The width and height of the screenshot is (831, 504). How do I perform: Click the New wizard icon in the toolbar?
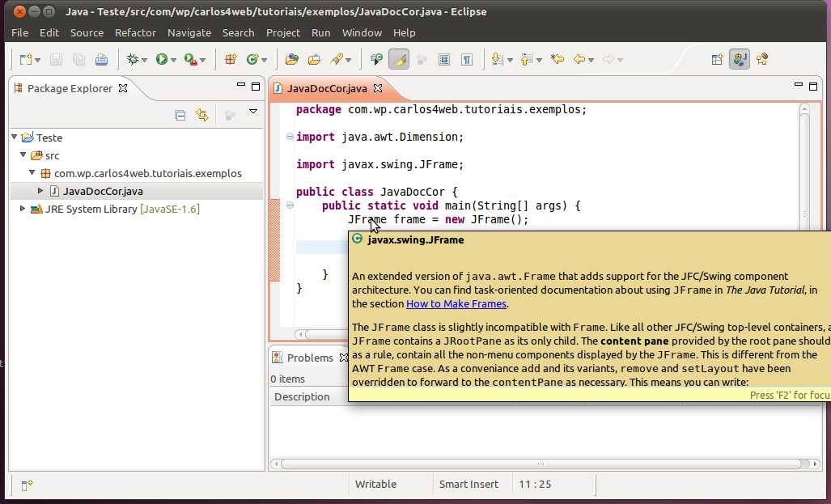click(x=25, y=59)
